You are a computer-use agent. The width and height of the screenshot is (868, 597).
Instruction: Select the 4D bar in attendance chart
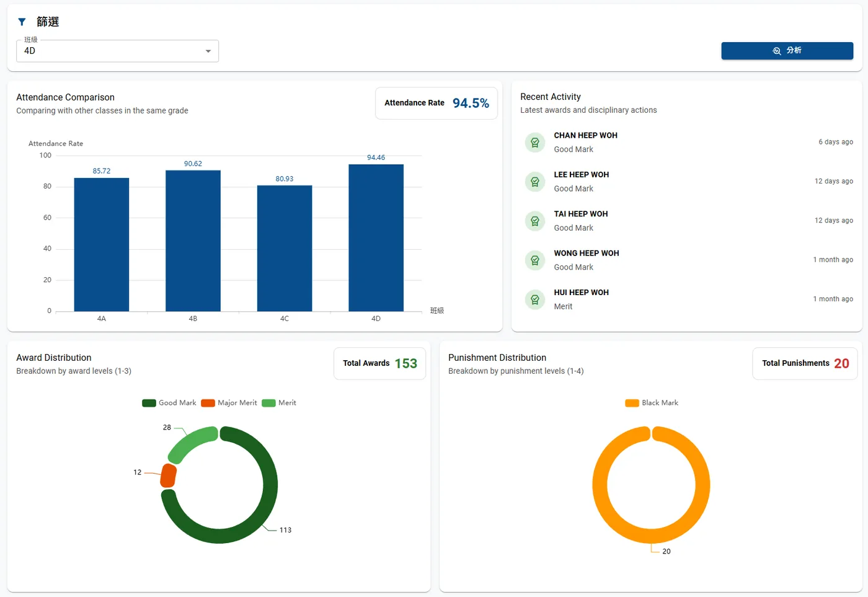click(376, 237)
